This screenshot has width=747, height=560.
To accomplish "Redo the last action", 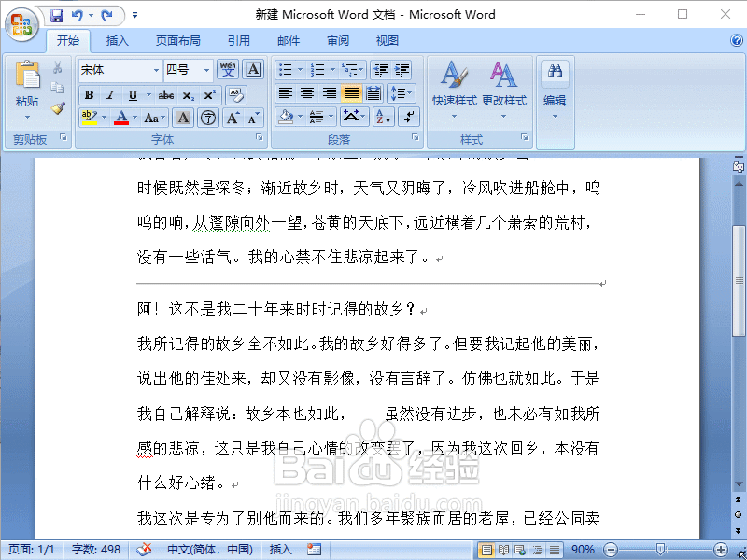I will 106,16.
